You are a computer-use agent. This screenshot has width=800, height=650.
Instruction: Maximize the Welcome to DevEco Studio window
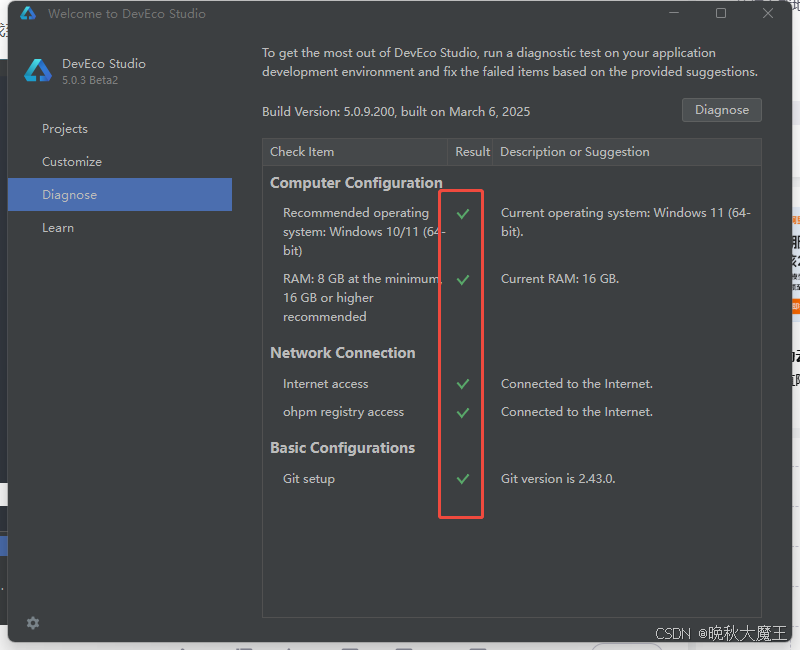pyautogui.click(x=721, y=13)
